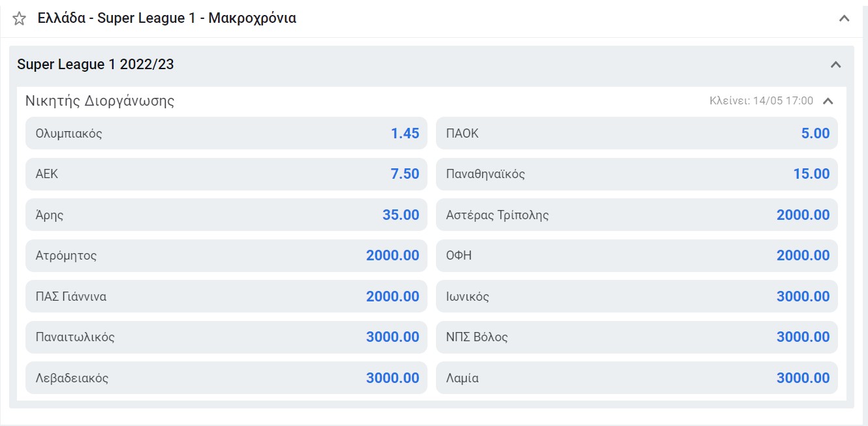
Task: Collapse the Νικητής Διοργάνωσης market chevron
Action: tap(828, 101)
